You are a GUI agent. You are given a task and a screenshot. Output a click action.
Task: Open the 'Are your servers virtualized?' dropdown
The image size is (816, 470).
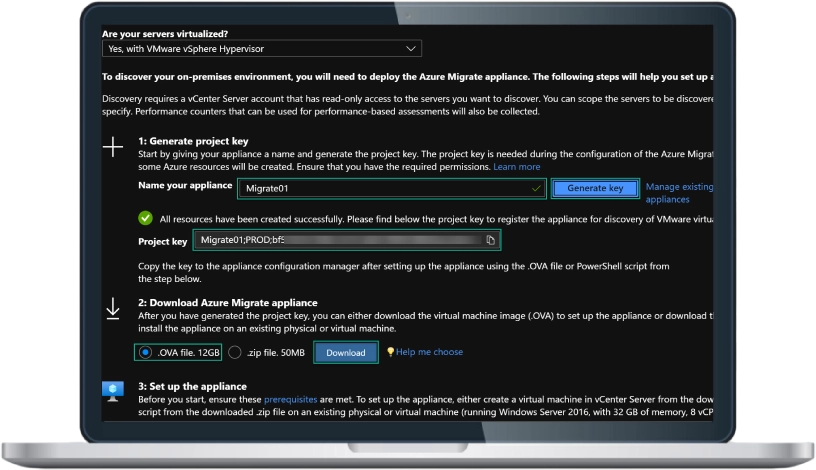(x=262, y=49)
